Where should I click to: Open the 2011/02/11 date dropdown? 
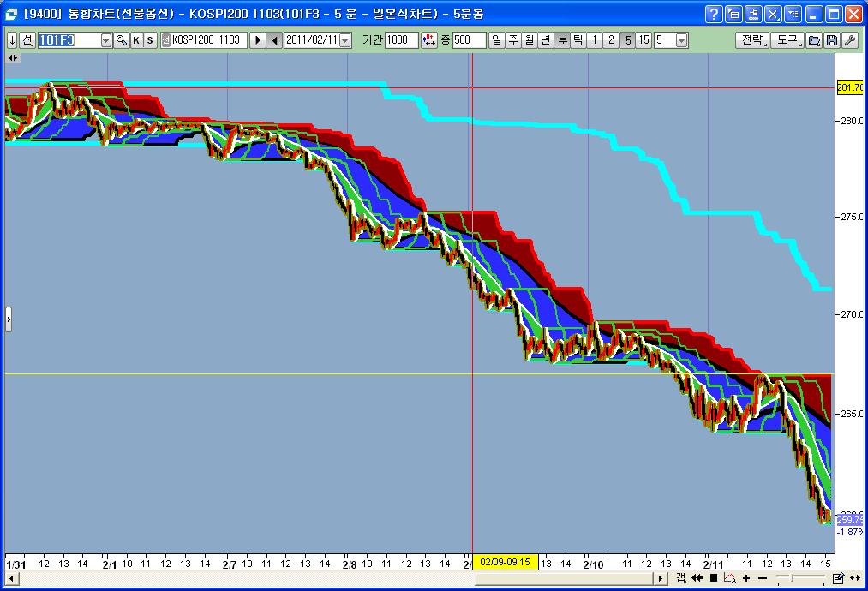pos(344,40)
